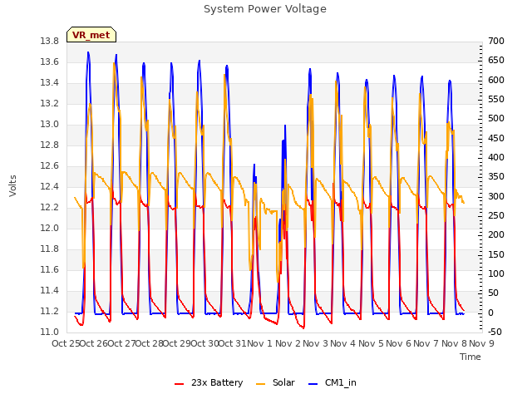Click the Nov 9 date tick label

(x=481, y=343)
